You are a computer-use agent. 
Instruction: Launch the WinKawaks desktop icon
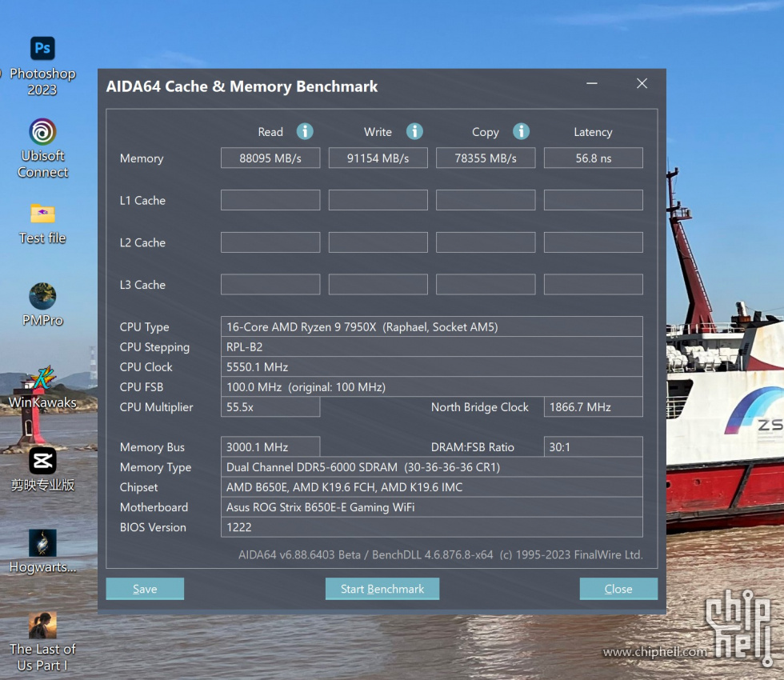42,378
